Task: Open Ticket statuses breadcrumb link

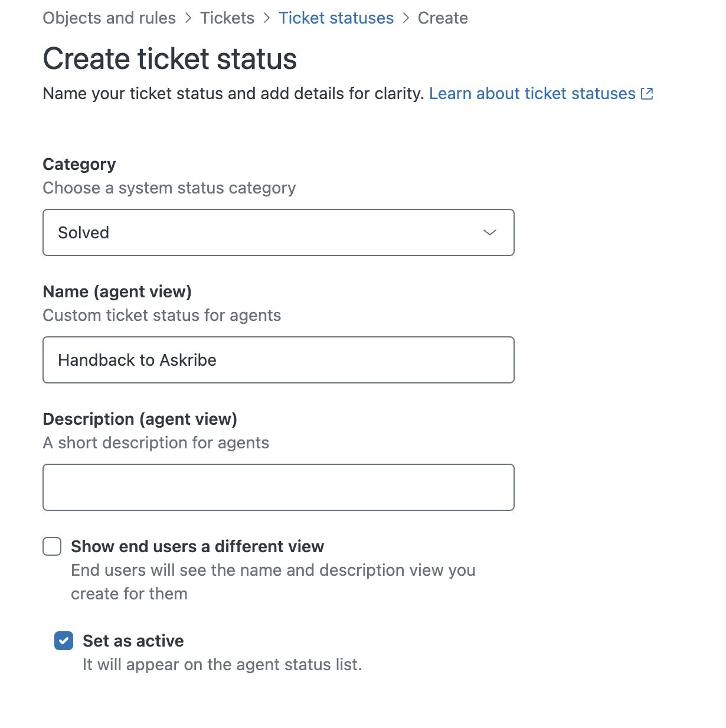Action: click(x=336, y=18)
